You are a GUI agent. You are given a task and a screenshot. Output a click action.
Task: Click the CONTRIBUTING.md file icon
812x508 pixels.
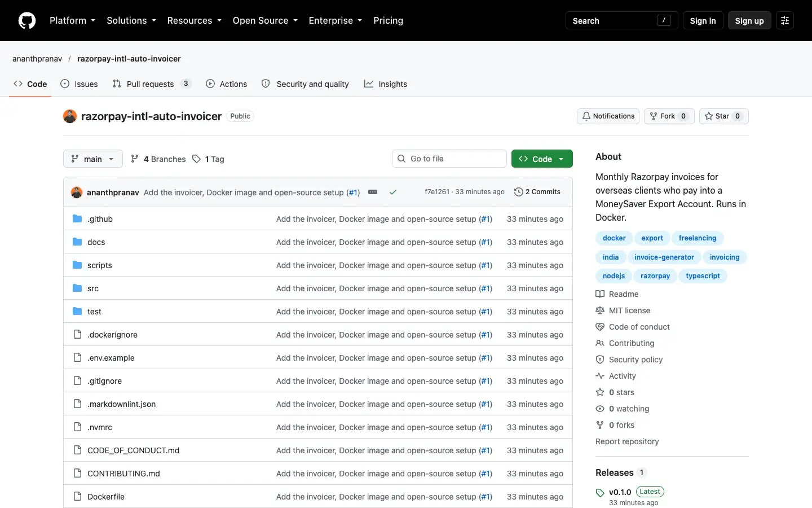click(x=77, y=474)
